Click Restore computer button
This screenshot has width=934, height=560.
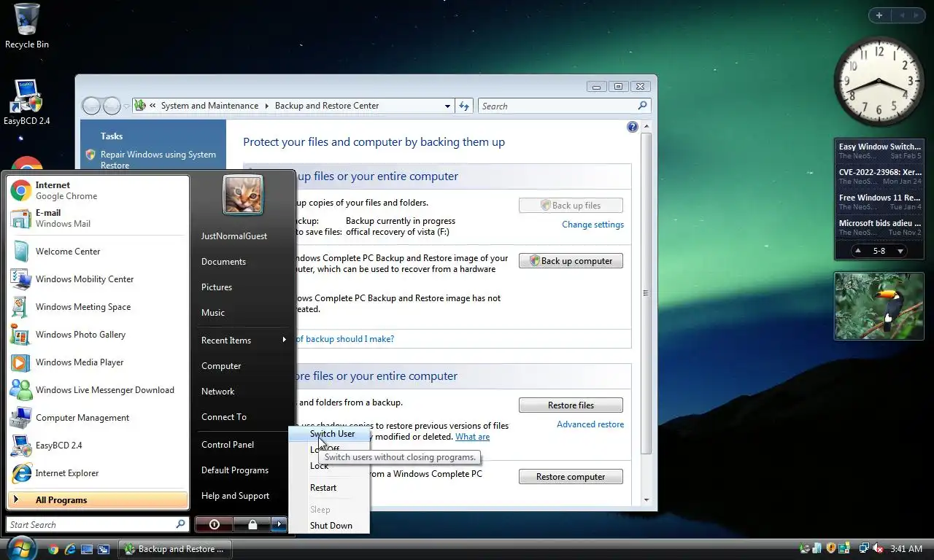coord(571,477)
